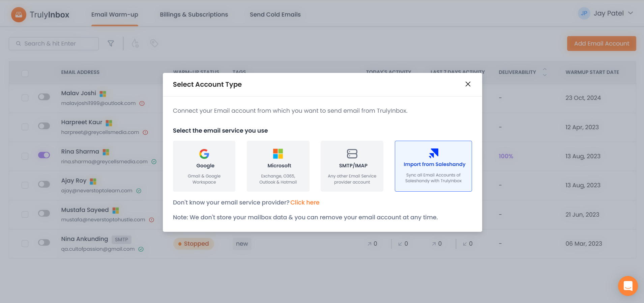The width and height of the screenshot is (644, 303).
Task: Click the JP user avatar
Action: point(584,13)
